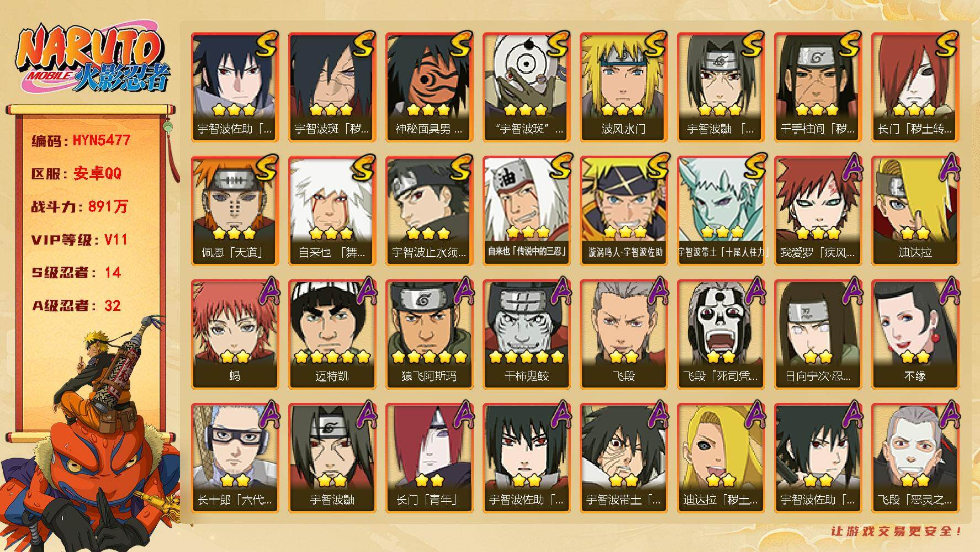
Task: Click the 编码 HYN5477 account code
Action: pyautogui.click(x=81, y=140)
